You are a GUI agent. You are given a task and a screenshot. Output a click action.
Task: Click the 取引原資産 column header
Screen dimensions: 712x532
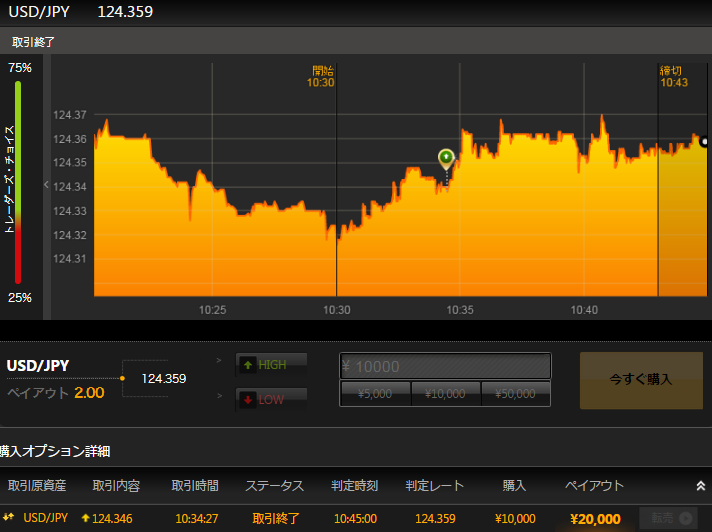(x=37, y=486)
